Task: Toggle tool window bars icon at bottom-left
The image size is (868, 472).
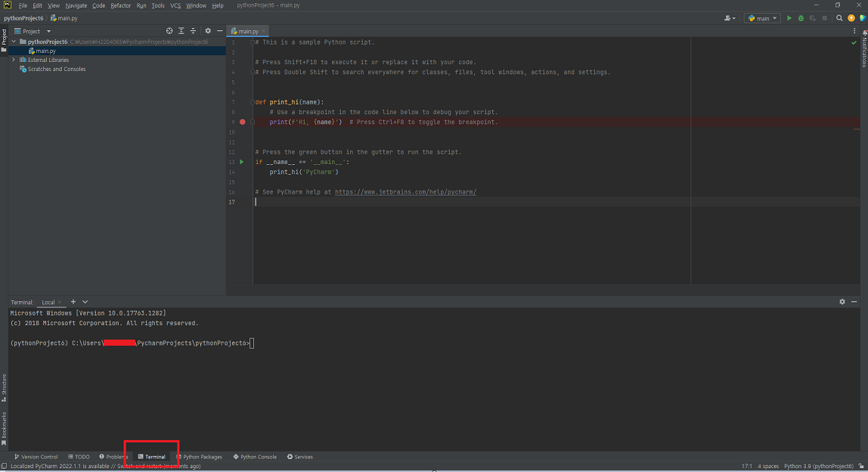Action: coord(4,467)
